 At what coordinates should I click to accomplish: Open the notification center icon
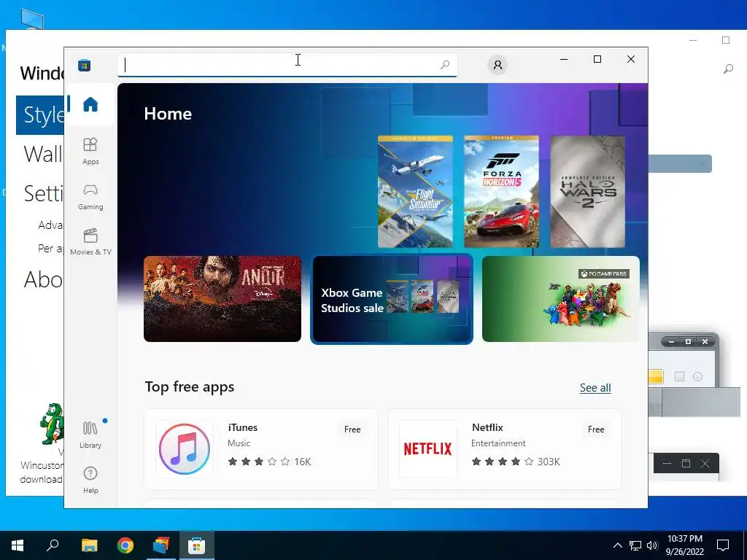(723, 545)
